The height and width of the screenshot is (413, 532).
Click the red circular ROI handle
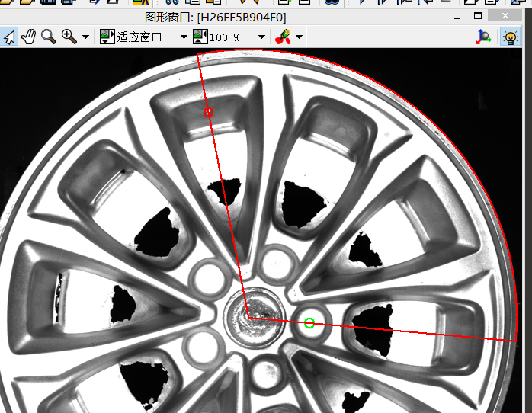[208, 112]
